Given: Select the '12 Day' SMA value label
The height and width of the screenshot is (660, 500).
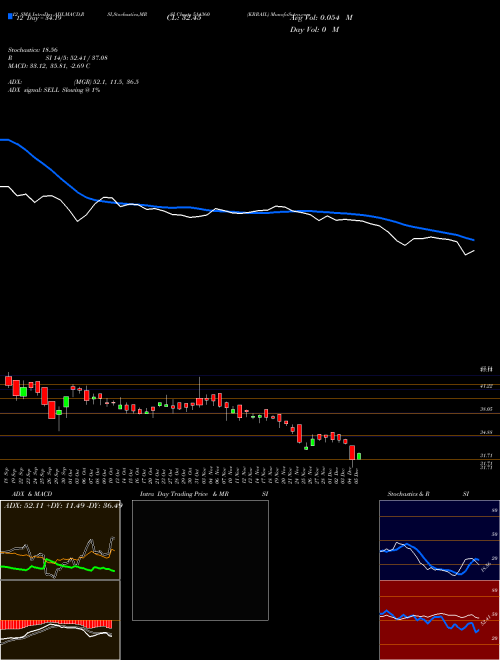Looking at the screenshot, I should click(39, 18).
